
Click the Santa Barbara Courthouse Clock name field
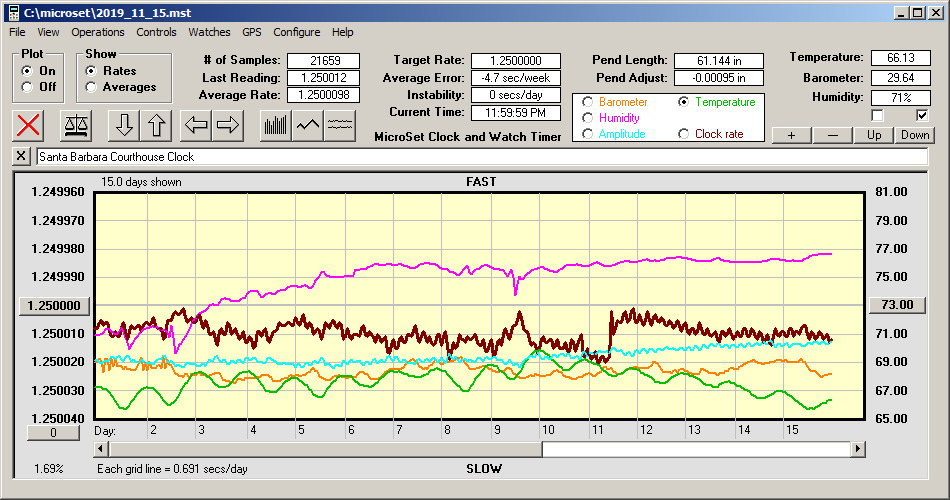pyautogui.click(x=482, y=157)
